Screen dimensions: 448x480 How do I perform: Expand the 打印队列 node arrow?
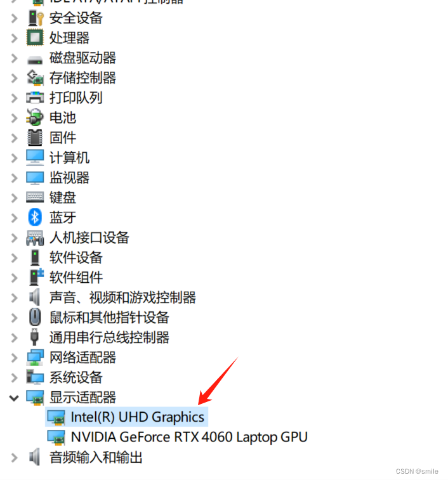[14, 98]
